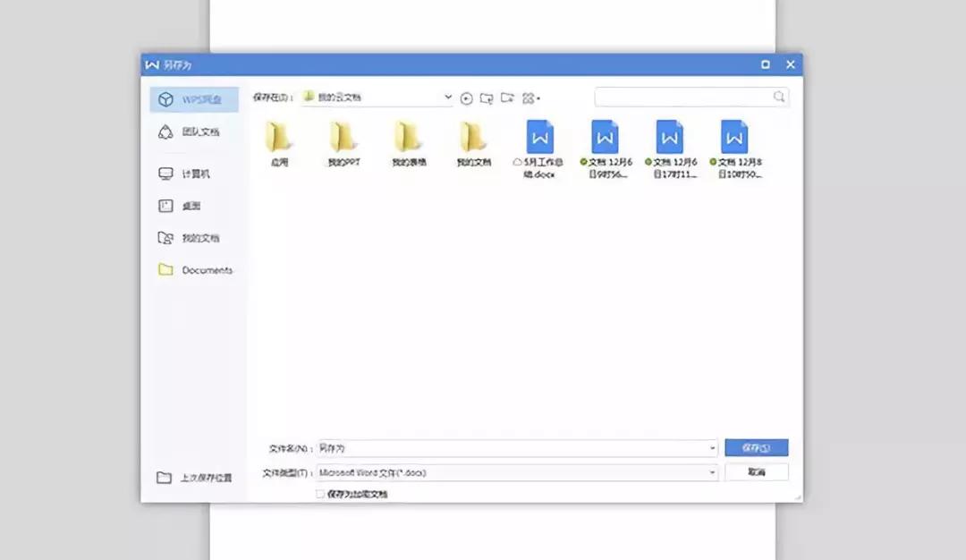Expand the 文件类型 format dropdown
Viewport: 966px width, 560px height.
[x=713, y=471]
